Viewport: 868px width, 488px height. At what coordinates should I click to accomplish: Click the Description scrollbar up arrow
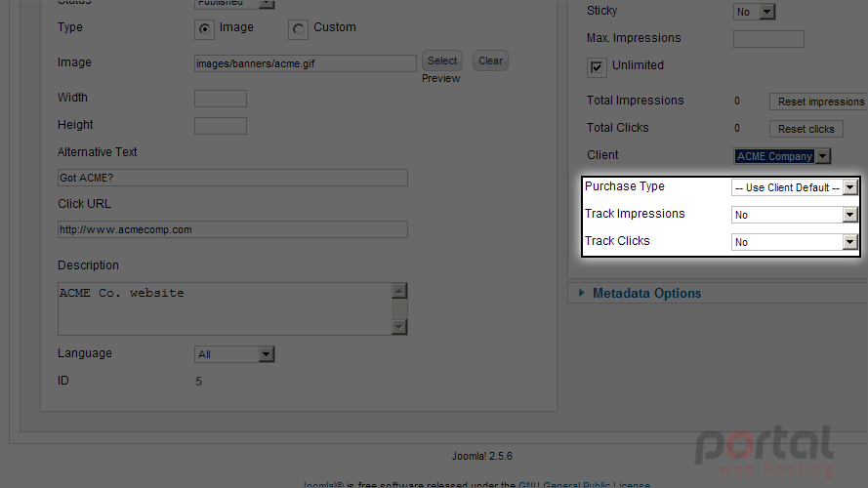[399, 291]
